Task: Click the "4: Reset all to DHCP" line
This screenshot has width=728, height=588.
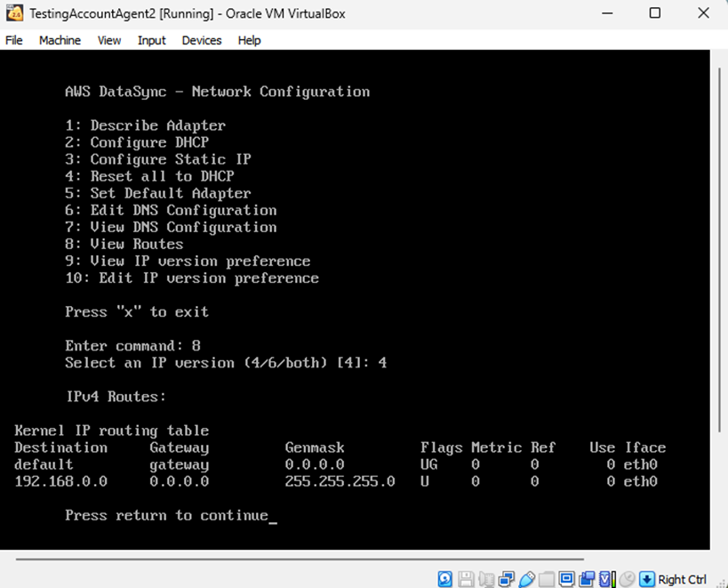Action: click(x=149, y=176)
